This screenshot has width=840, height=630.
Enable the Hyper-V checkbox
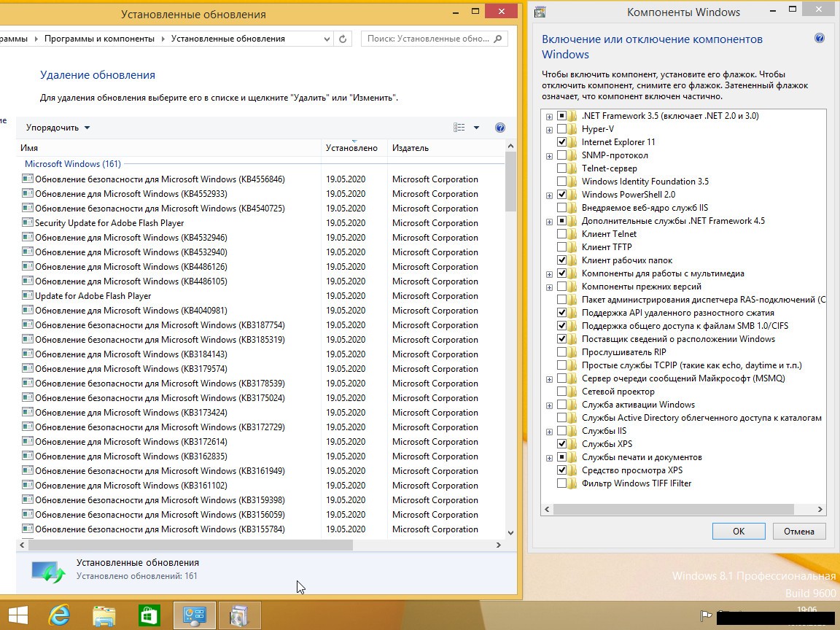[561, 129]
